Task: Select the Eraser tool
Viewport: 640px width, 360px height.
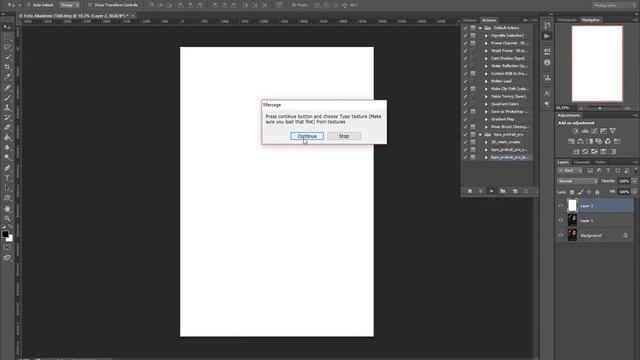Action: [x=7, y=127]
